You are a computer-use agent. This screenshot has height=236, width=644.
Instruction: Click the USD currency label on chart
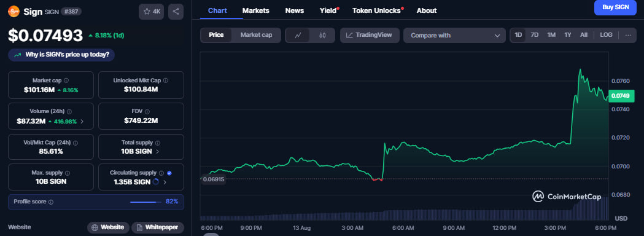[x=621, y=218]
